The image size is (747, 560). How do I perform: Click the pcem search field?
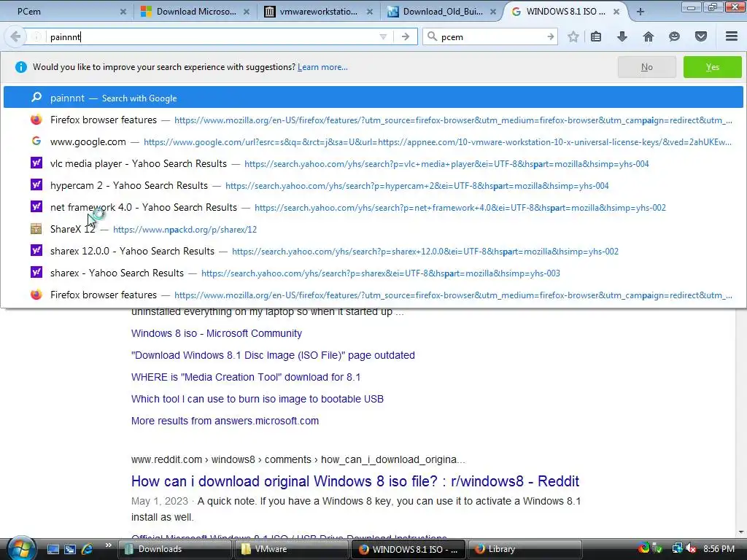(x=491, y=36)
